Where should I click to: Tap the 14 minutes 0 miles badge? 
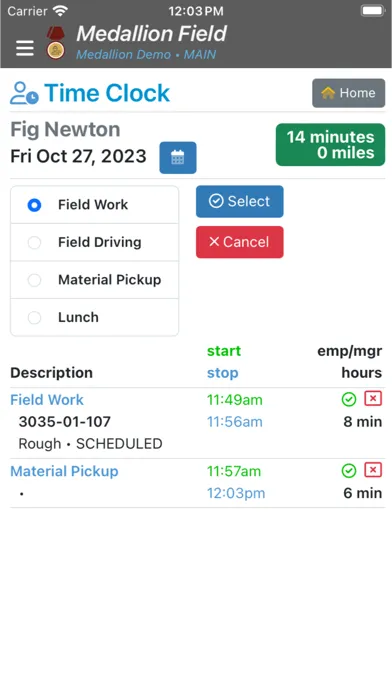pos(330,145)
